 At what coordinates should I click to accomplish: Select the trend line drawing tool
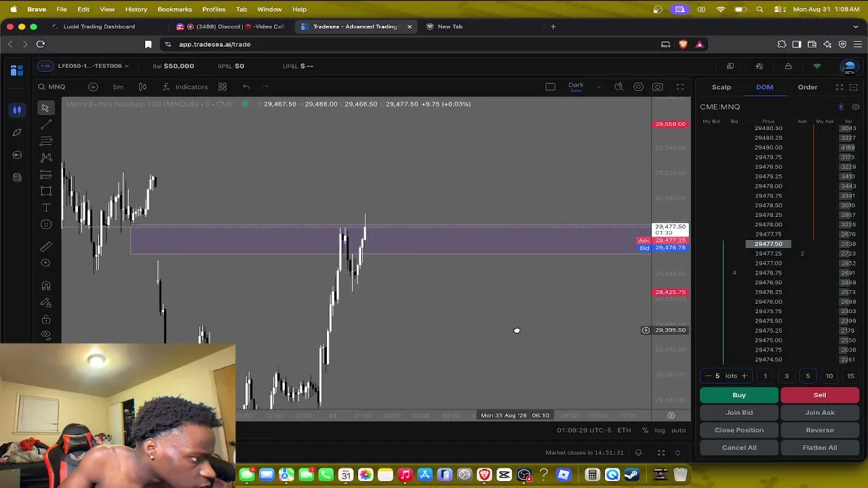click(45, 125)
